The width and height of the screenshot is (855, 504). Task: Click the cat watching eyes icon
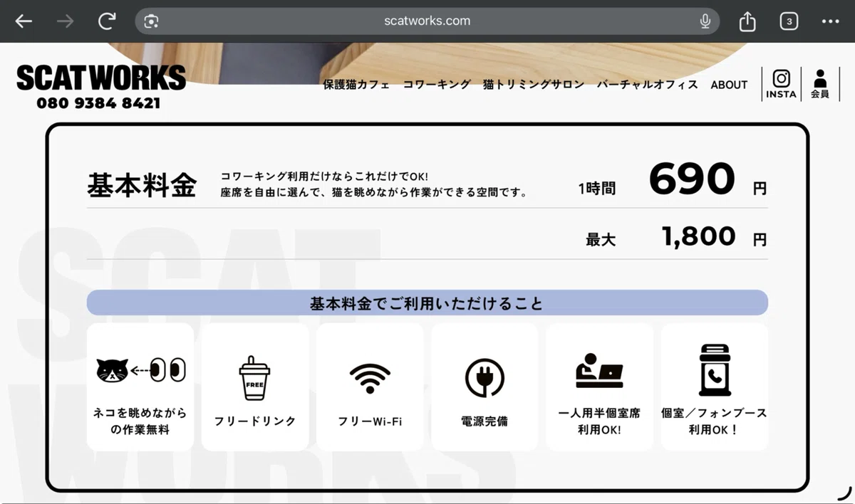(140, 370)
